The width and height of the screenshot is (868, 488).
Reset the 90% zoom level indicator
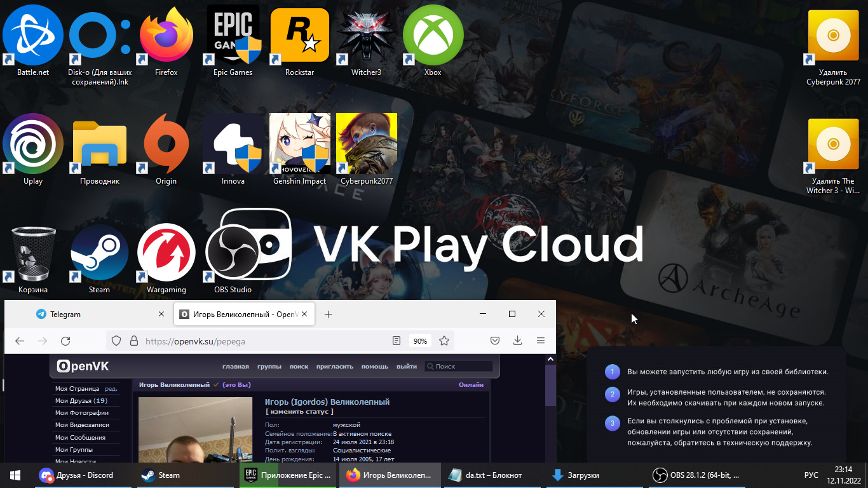click(420, 341)
